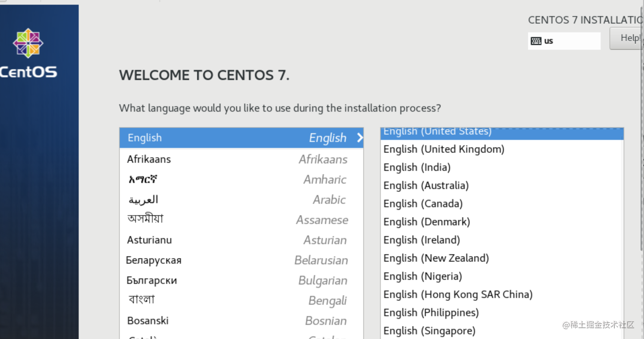Click the arrow beside selected English
This screenshot has height=339, width=644.
360,138
